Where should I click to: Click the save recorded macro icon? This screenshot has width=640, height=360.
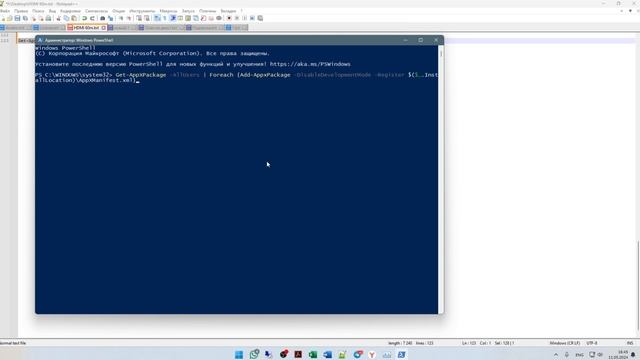coord(260,18)
